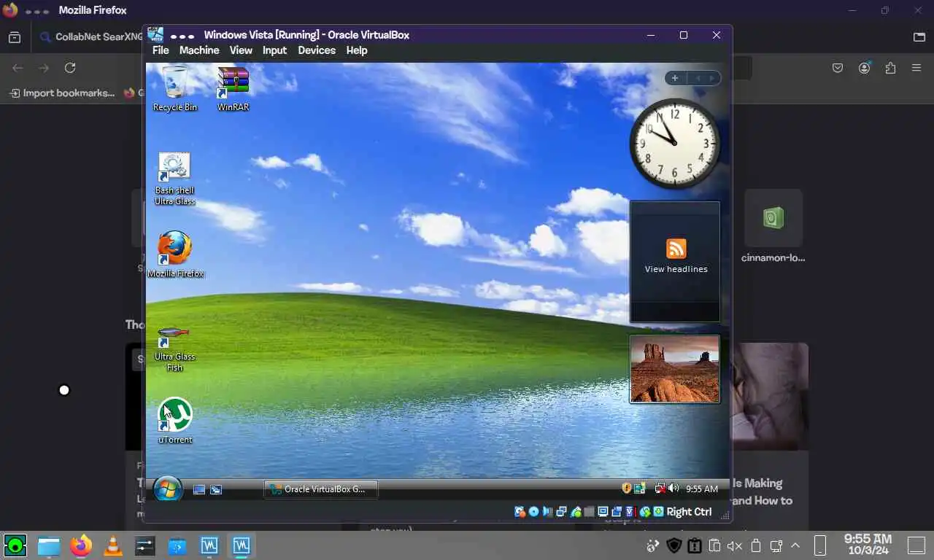Click the desert slideshow gadget picture

(675, 369)
